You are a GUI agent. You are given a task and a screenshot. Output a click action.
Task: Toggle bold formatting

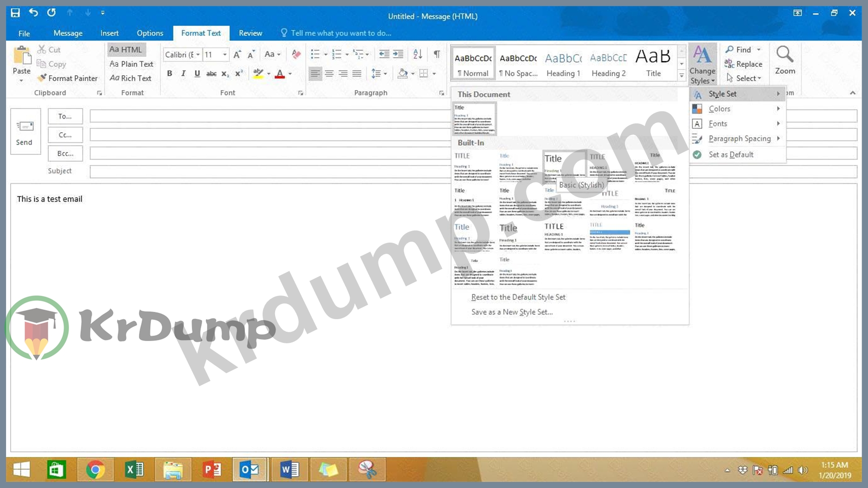[169, 74]
